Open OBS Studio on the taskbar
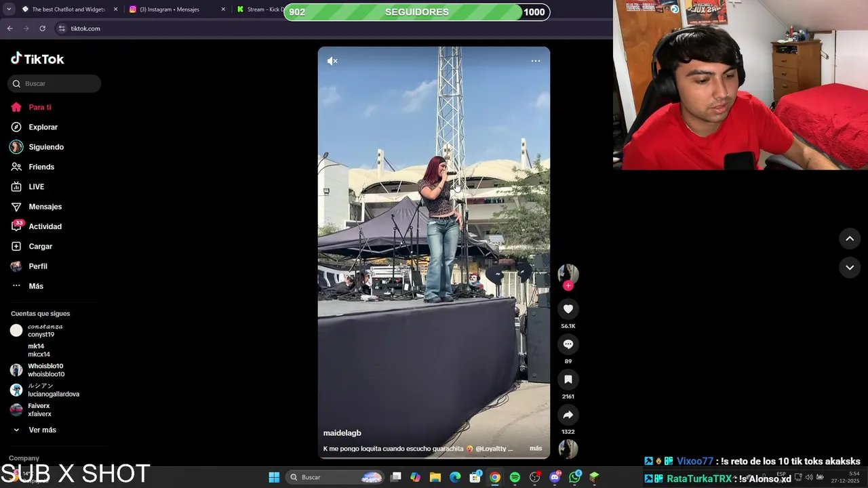This screenshot has height=488, width=868. [535, 477]
